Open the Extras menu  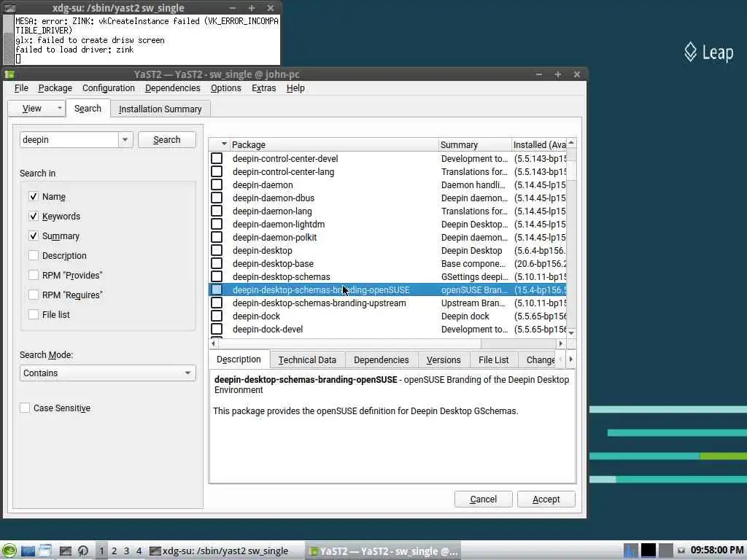point(264,88)
